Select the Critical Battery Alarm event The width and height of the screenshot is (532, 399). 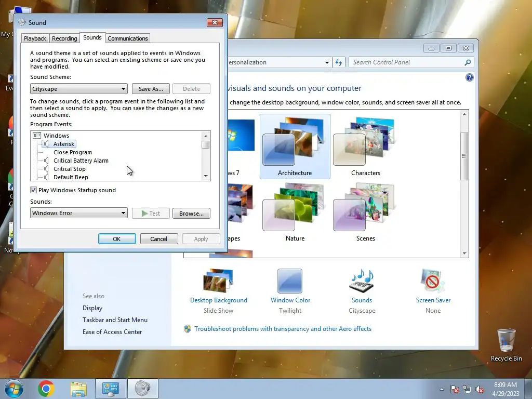[x=81, y=161]
